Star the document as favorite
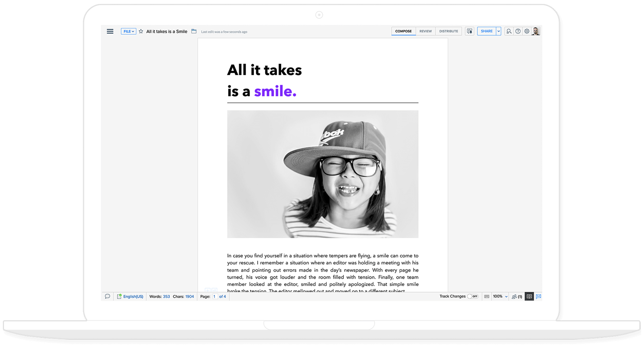Screen dimensions: 644x349 click(x=141, y=31)
